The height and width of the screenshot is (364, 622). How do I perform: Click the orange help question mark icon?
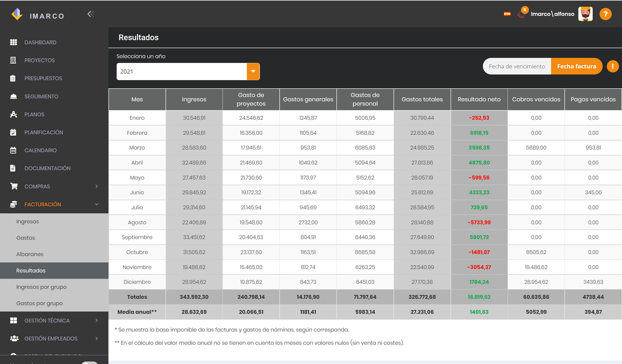pos(605,14)
